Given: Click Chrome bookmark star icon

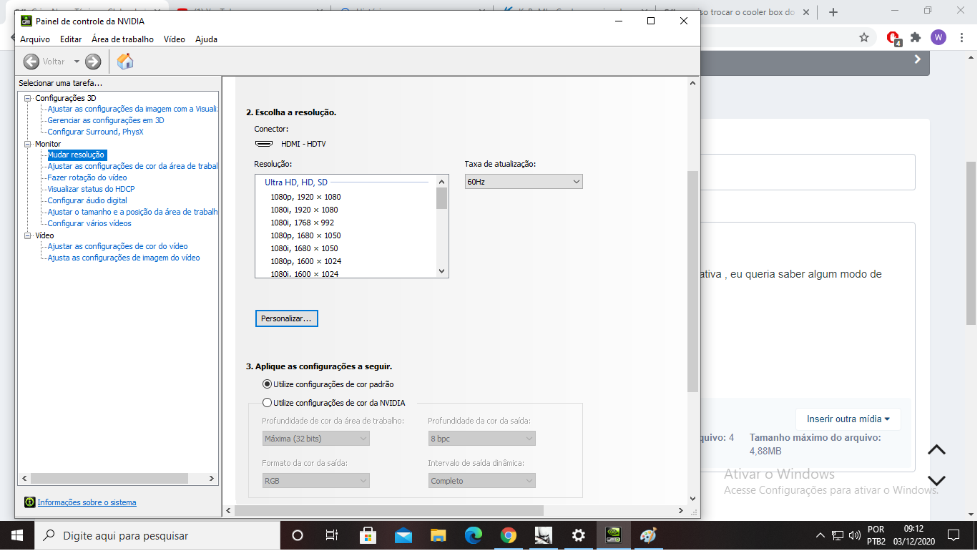Looking at the screenshot, I should (x=864, y=37).
